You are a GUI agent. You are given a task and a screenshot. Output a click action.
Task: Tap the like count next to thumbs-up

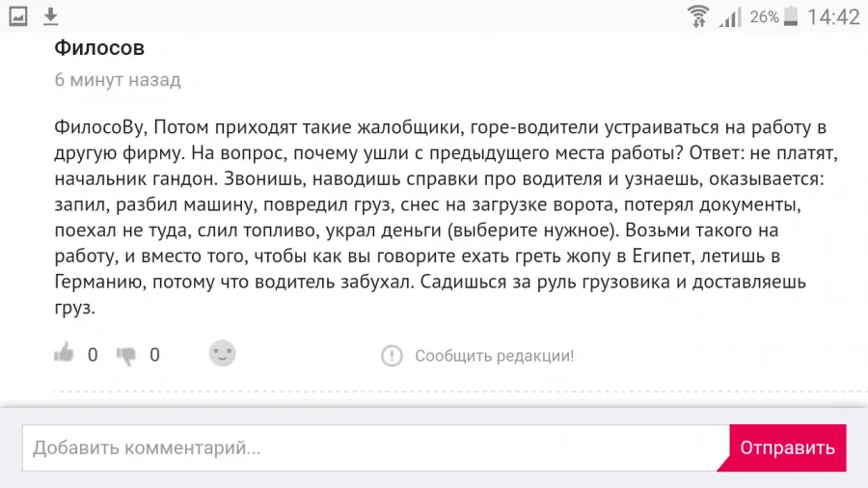[x=93, y=355]
